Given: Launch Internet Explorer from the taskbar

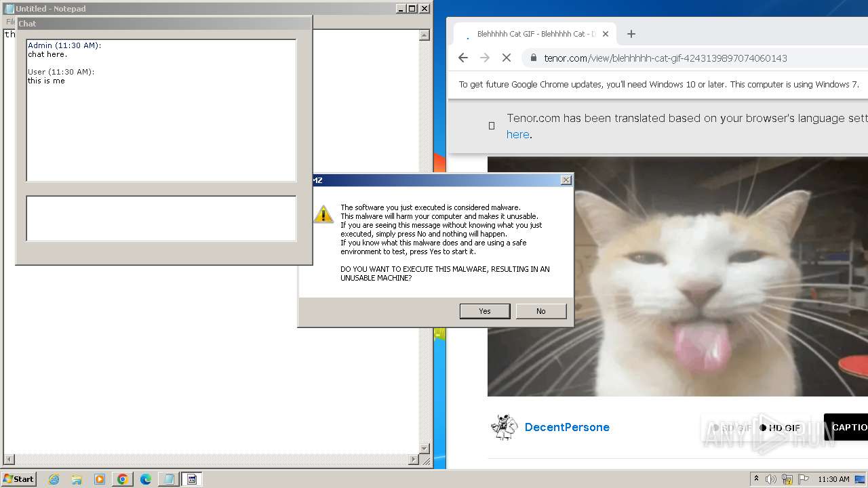Looking at the screenshot, I should (54, 479).
